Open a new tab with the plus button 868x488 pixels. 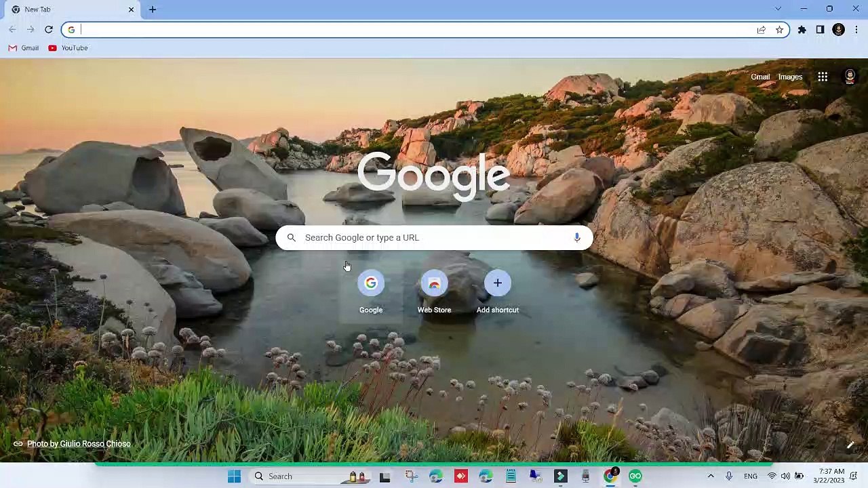153,9
